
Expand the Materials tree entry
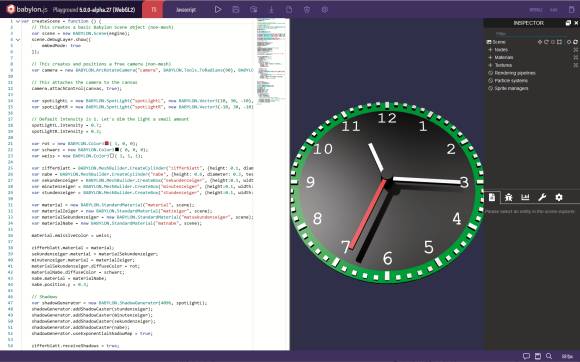pos(490,57)
